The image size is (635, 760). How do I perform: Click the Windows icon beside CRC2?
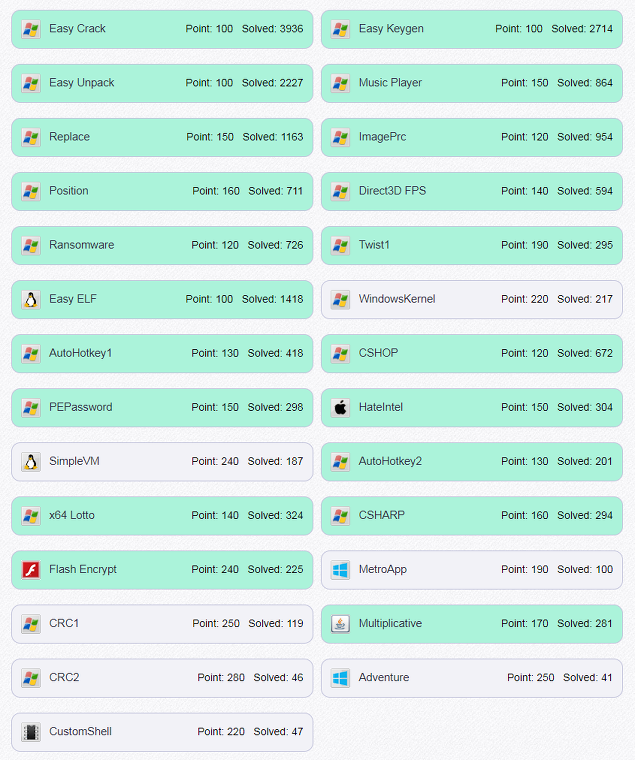point(31,678)
